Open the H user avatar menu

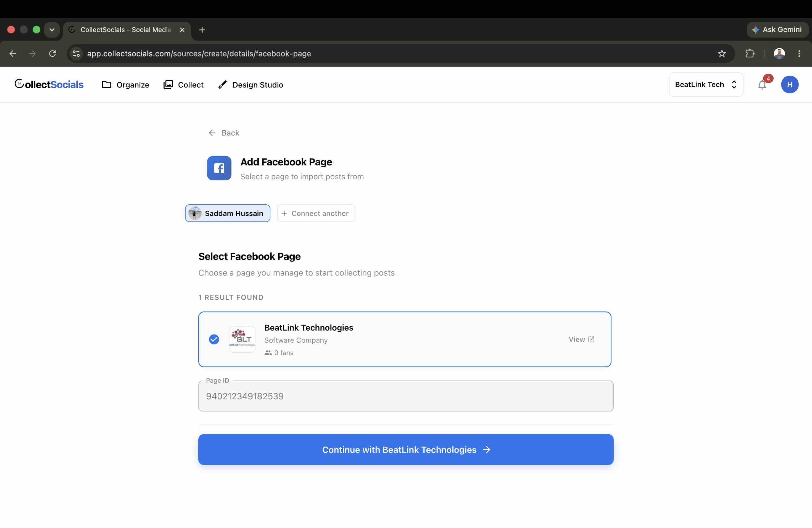tap(789, 85)
